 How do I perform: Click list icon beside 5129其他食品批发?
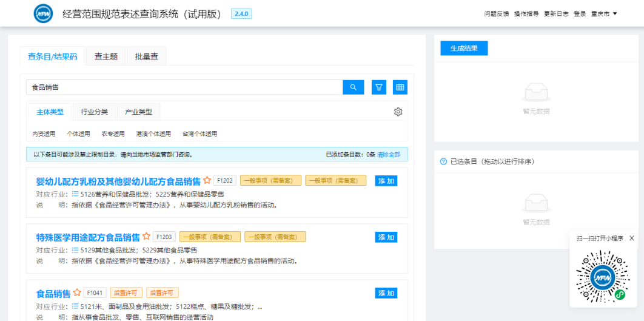point(75,250)
